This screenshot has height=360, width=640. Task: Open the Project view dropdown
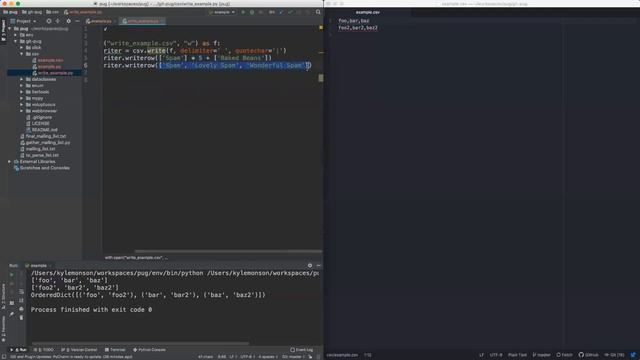(x=23, y=21)
